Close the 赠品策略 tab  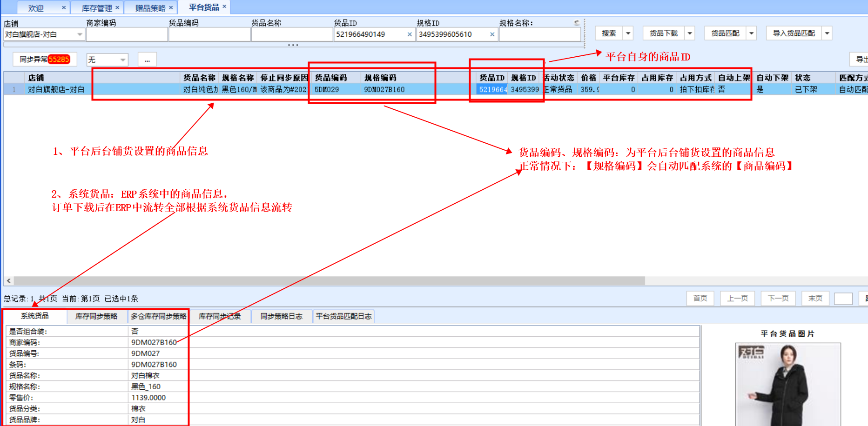pos(171,8)
